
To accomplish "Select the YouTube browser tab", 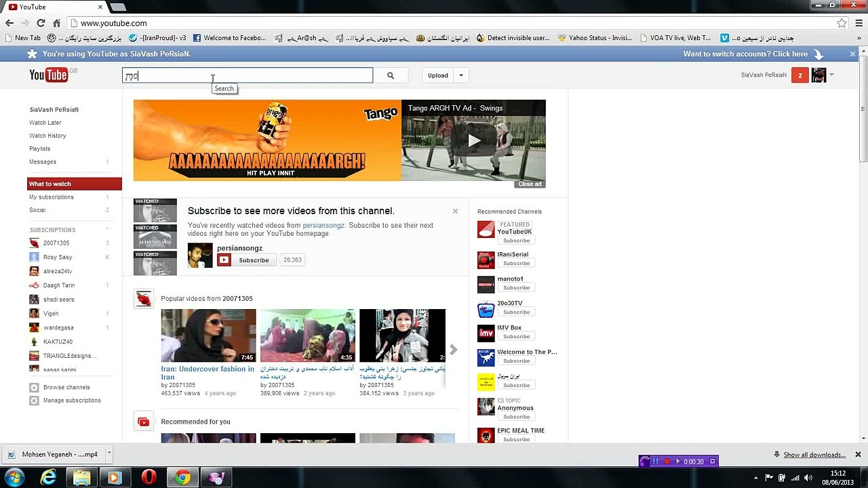I will point(54,7).
